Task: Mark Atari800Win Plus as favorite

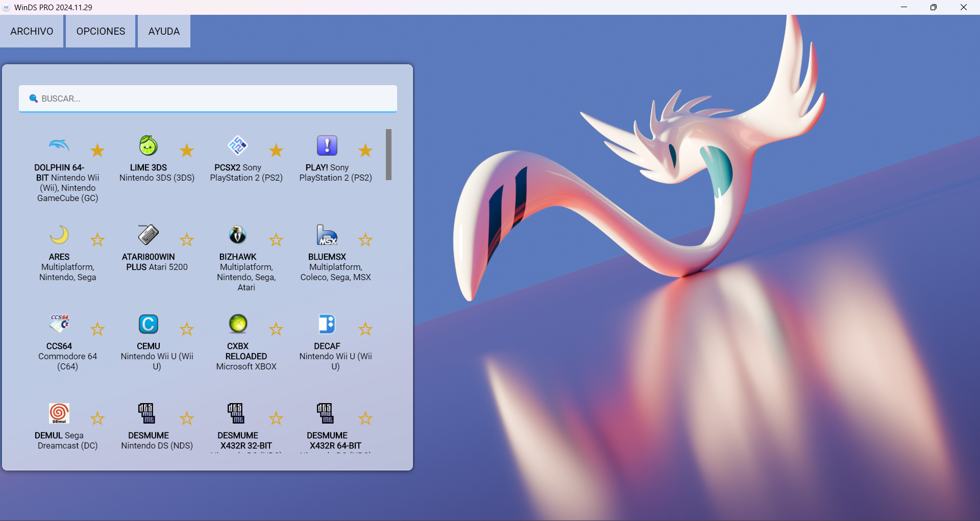Action: tap(187, 240)
